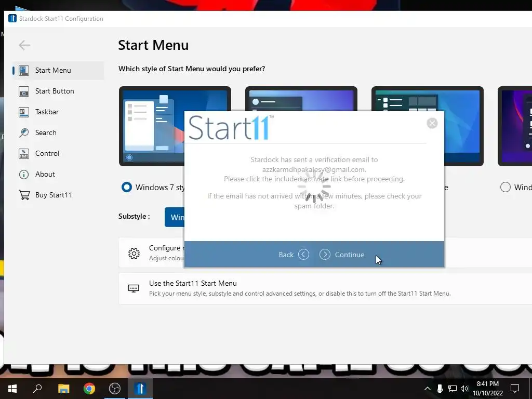The image size is (532, 399).
Task: Click the Stardock Start11 title bar icon
Action: 12,18
